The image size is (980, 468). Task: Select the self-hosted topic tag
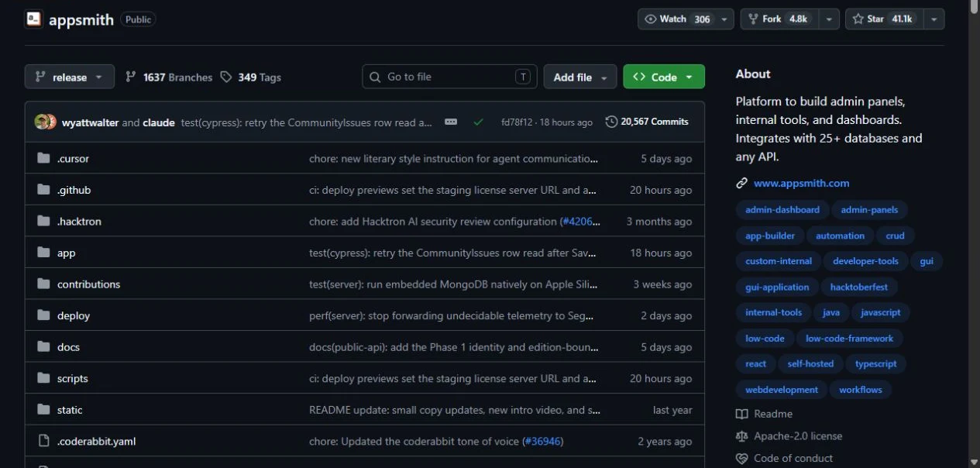810,364
